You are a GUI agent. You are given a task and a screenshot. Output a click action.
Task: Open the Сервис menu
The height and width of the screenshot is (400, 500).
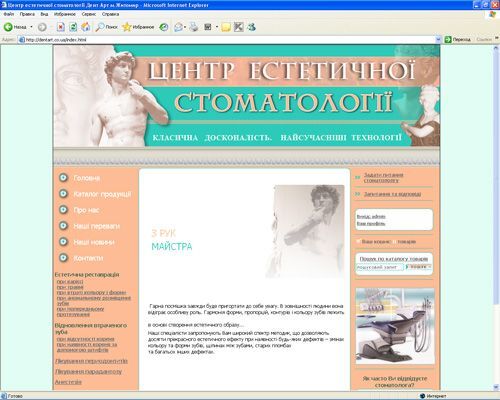click(89, 14)
